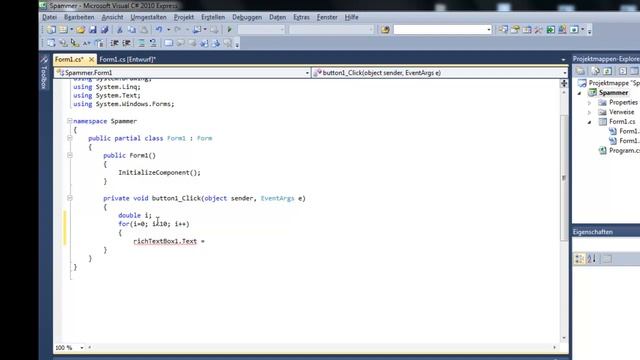Click the search text input field in toolbar
The width and height of the screenshot is (640, 360).
[440, 30]
